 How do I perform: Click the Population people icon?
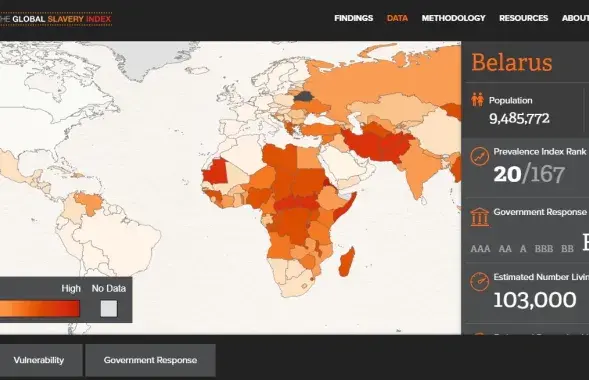pos(477,100)
